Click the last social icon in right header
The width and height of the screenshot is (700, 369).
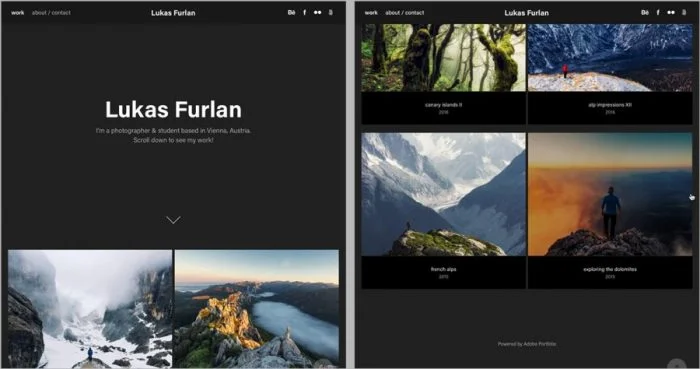pos(684,12)
